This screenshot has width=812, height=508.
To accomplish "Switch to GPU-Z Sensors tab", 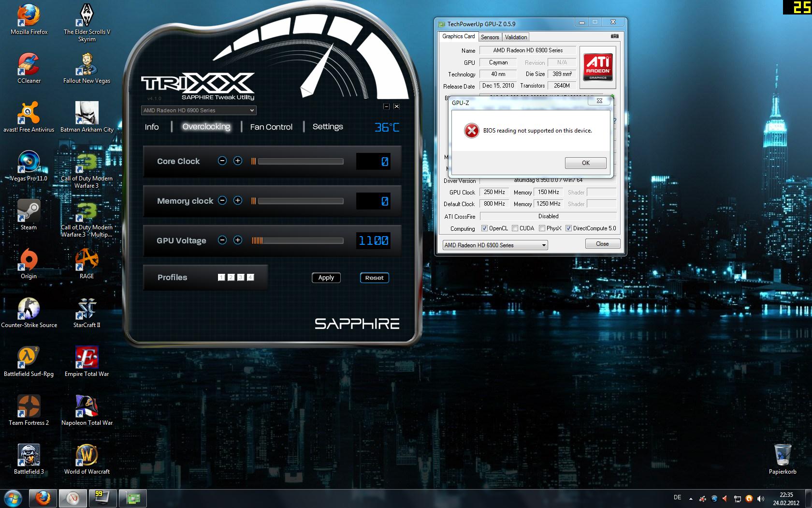I will tap(490, 37).
